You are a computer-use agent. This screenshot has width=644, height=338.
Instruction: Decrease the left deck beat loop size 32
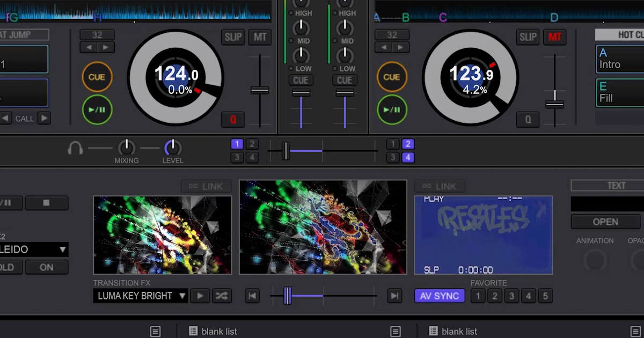point(88,47)
